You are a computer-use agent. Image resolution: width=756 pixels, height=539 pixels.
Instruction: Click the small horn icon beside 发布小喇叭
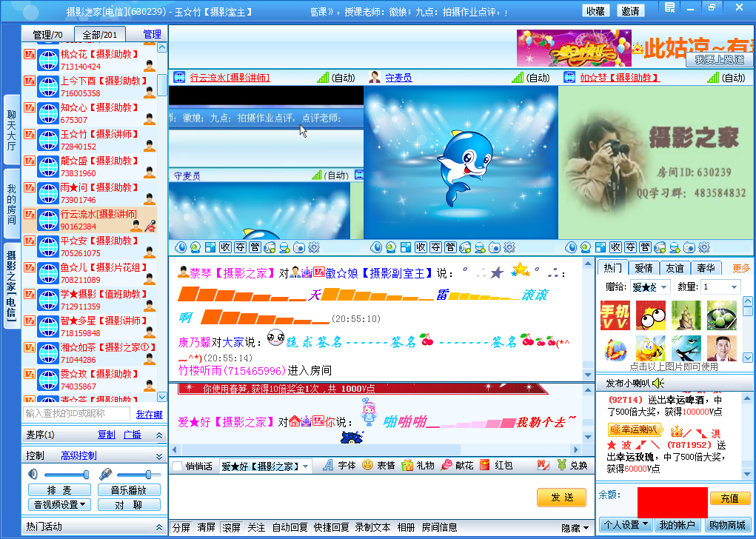[658, 383]
